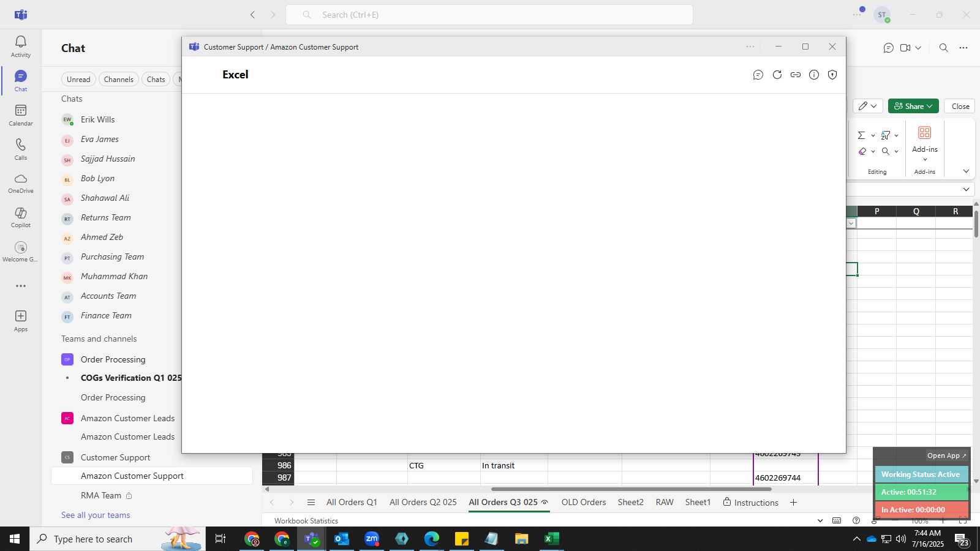
Task: Click the Sort and Filter icon
Action: tap(886, 135)
